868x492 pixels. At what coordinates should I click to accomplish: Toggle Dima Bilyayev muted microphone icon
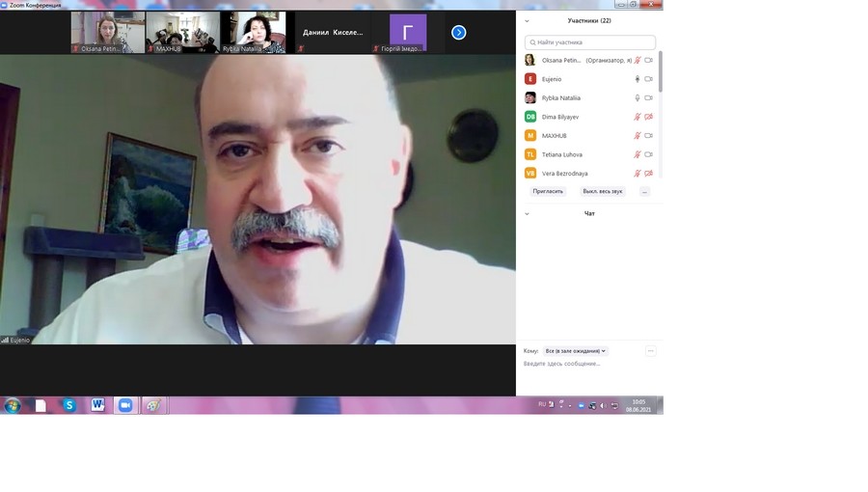637,117
